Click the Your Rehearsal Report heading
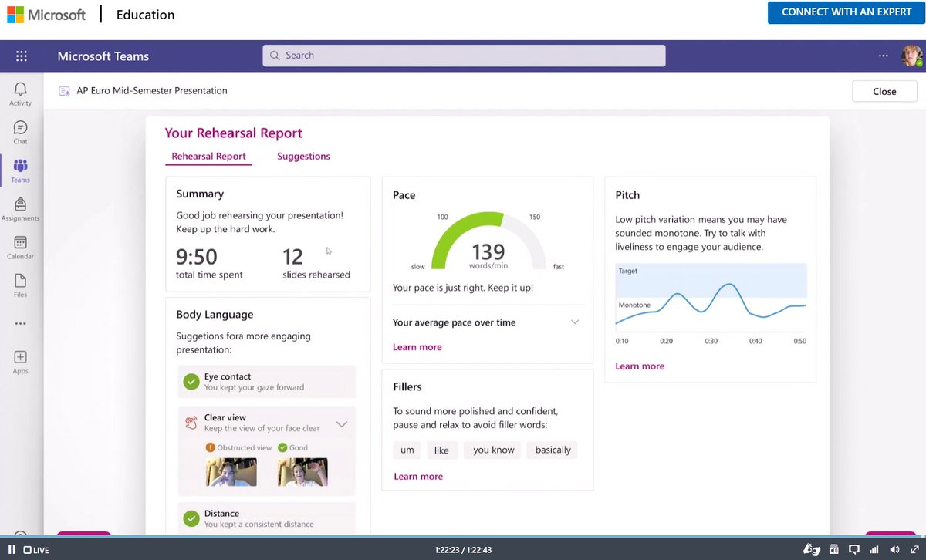This screenshot has height=560, width=926. [x=234, y=133]
